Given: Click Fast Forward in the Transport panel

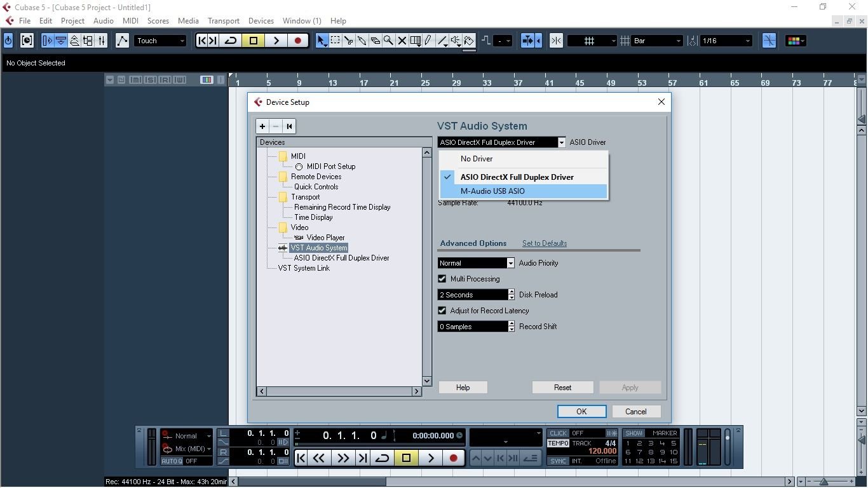Looking at the screenshot, I should pos(343,457).
